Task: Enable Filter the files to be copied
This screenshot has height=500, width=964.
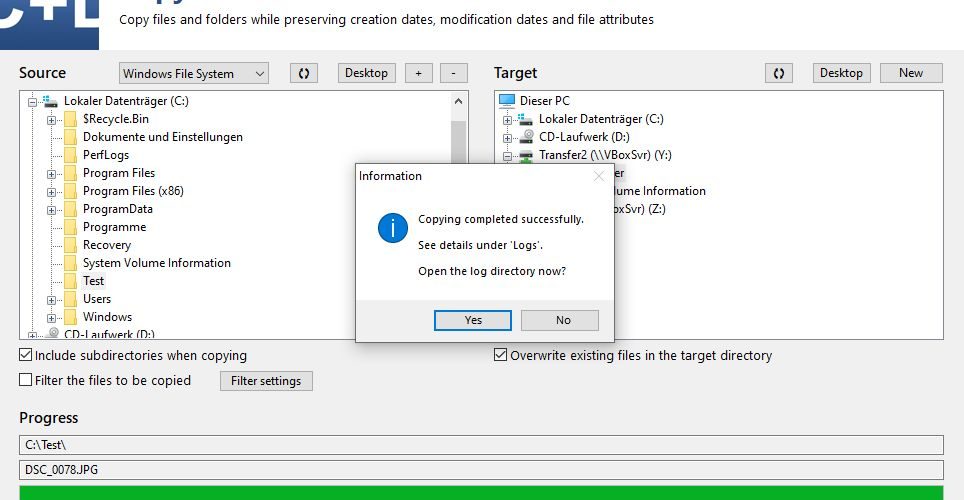Action: (26, 380)
